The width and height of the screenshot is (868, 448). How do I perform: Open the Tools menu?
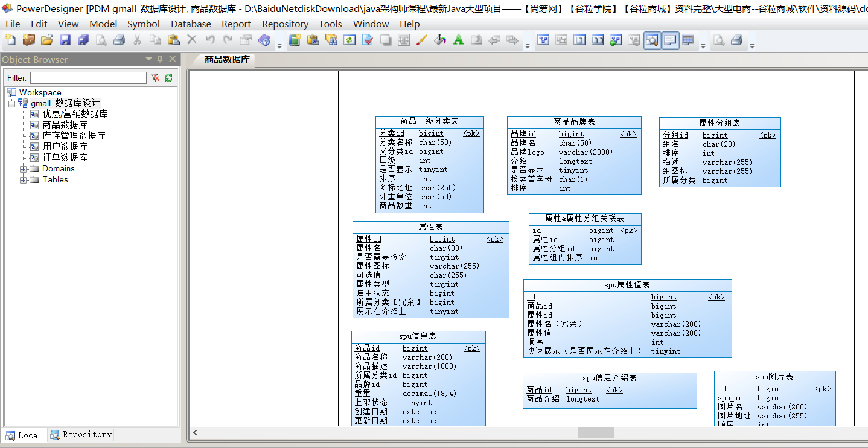point(330,24)
